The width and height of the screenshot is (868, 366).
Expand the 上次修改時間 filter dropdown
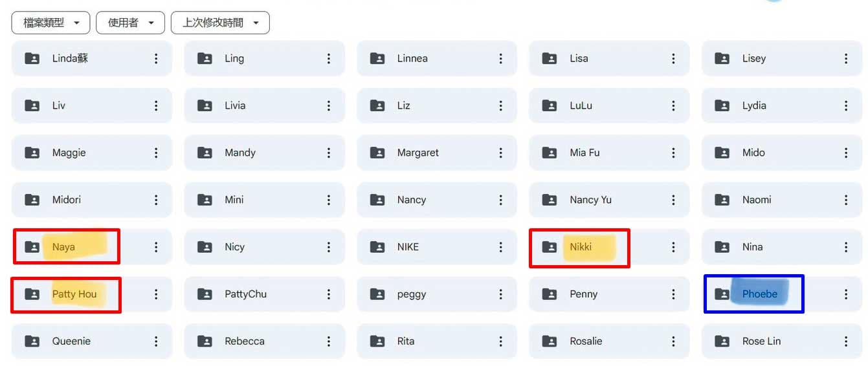click(220, 23)
